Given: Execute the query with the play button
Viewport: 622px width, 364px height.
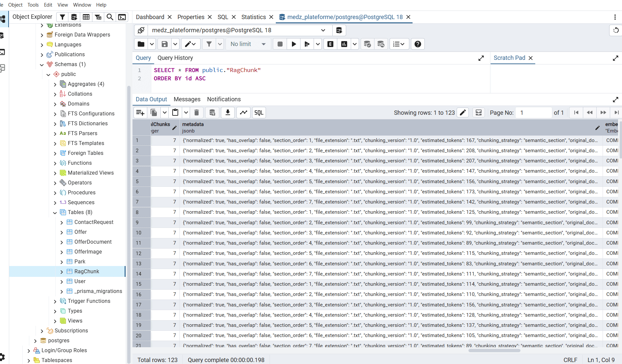Looking at the screenshot, I should (x=294, y=44).
